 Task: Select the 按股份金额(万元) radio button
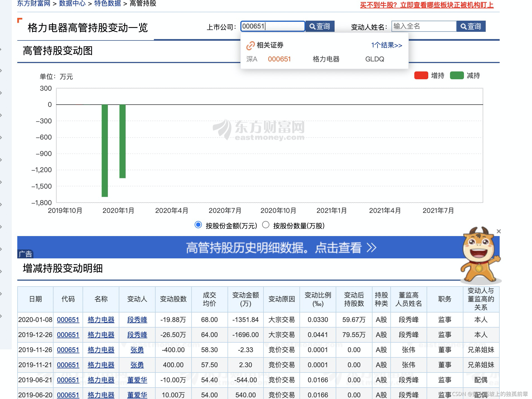click(198, 224)
